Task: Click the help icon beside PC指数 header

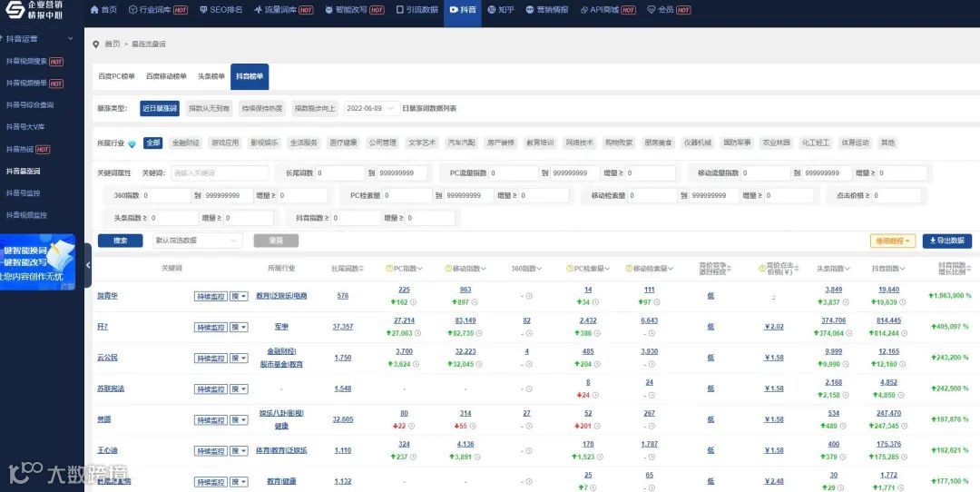Action: click(x=388, y=269)
